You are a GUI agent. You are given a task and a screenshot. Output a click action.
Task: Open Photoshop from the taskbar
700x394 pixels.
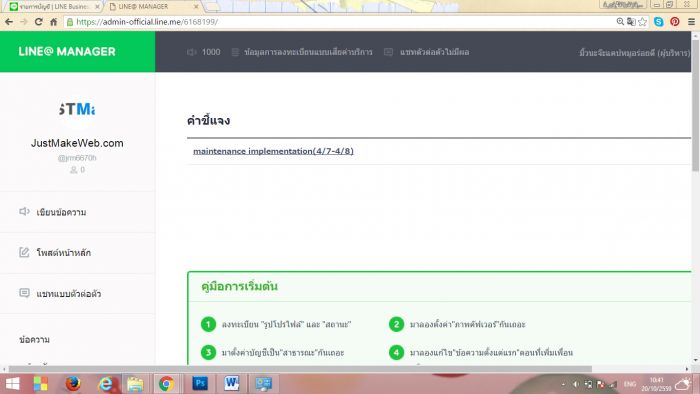click(200, 383)
